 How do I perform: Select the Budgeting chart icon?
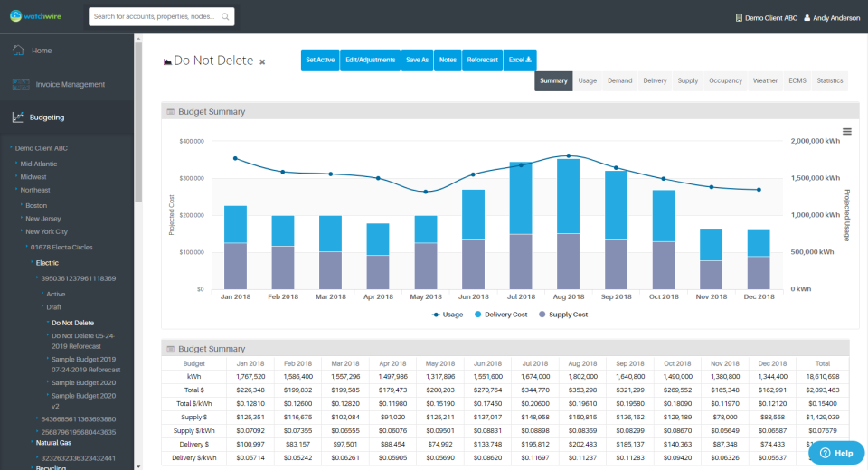(18, 117)
